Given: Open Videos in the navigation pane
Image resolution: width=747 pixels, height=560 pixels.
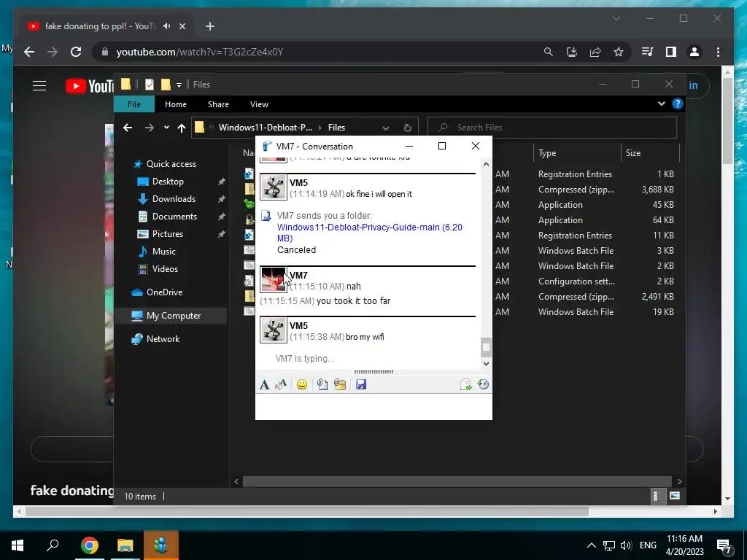Looking at the screenshot, I should point(165,269).
